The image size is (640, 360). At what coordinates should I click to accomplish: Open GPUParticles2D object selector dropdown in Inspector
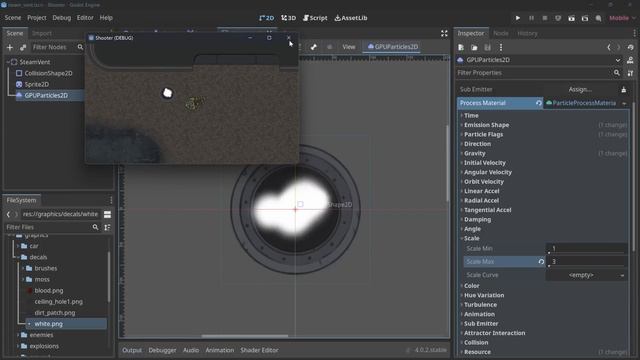point(618,60)
